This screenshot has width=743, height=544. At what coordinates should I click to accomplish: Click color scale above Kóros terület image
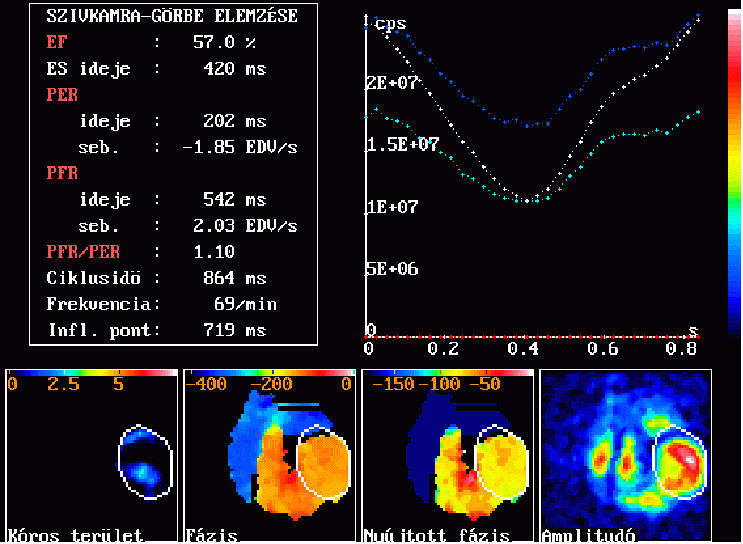92,373
